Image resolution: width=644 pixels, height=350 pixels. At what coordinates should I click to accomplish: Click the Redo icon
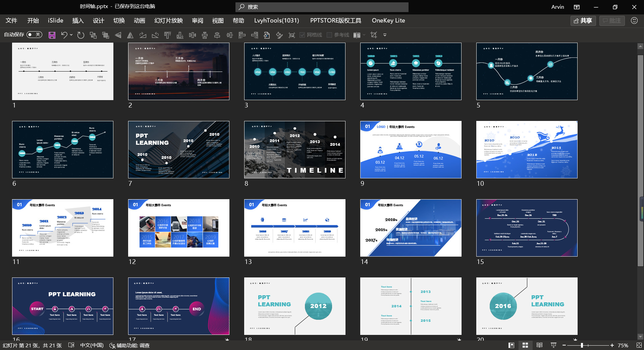(x=80, y=35)
